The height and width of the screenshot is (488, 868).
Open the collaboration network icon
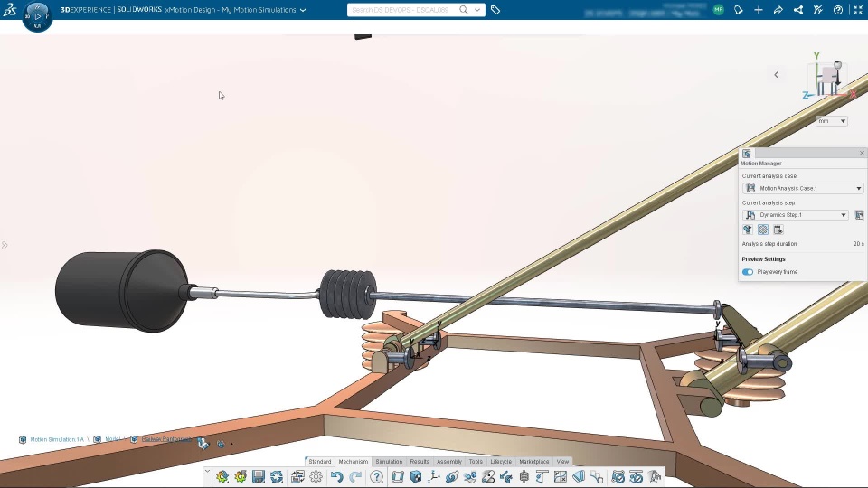click(x=798, y=10)
